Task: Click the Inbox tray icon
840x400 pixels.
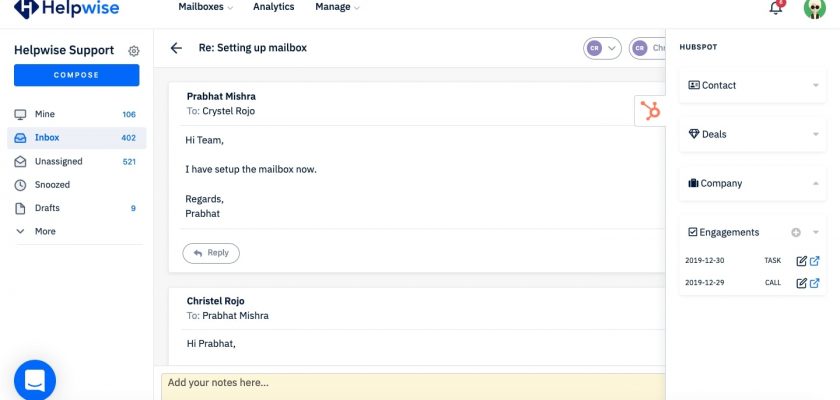Action: (20, 138)
